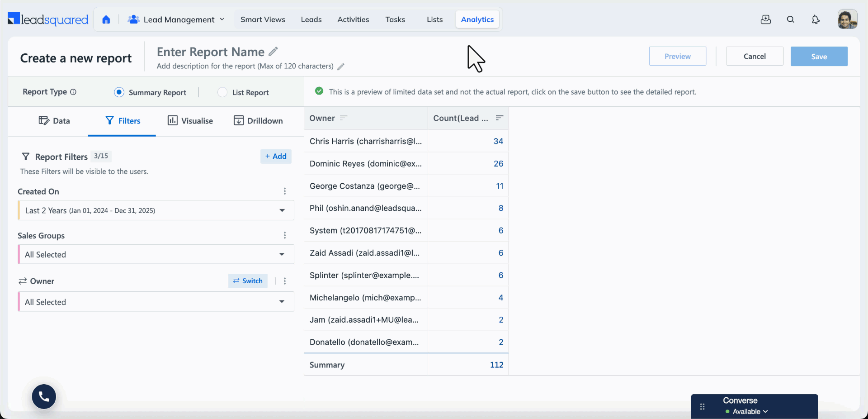This screenshot has width=868, height=419.
Task: Switch to the Visualise tab
Action: coord(190,121)
